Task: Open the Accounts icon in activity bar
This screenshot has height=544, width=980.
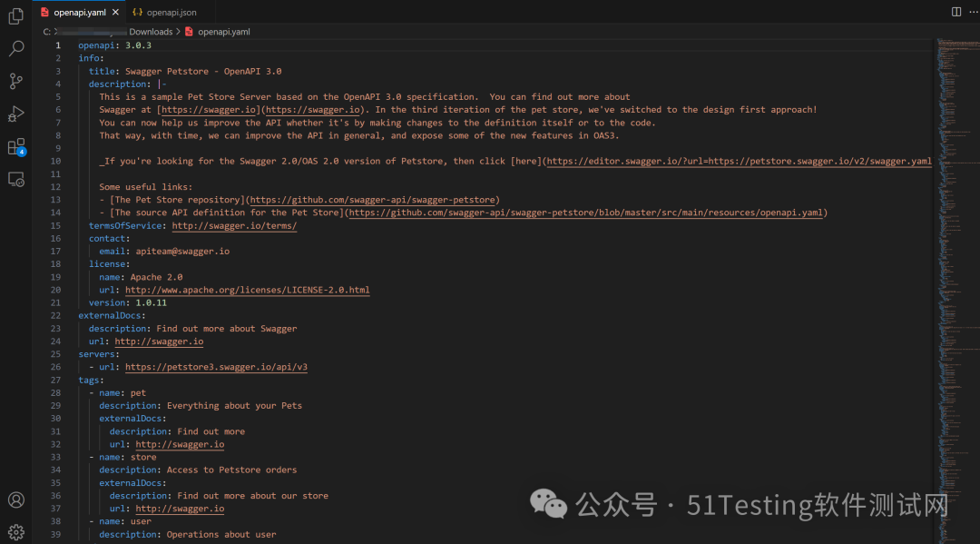Action: click(x=16, y=499)
